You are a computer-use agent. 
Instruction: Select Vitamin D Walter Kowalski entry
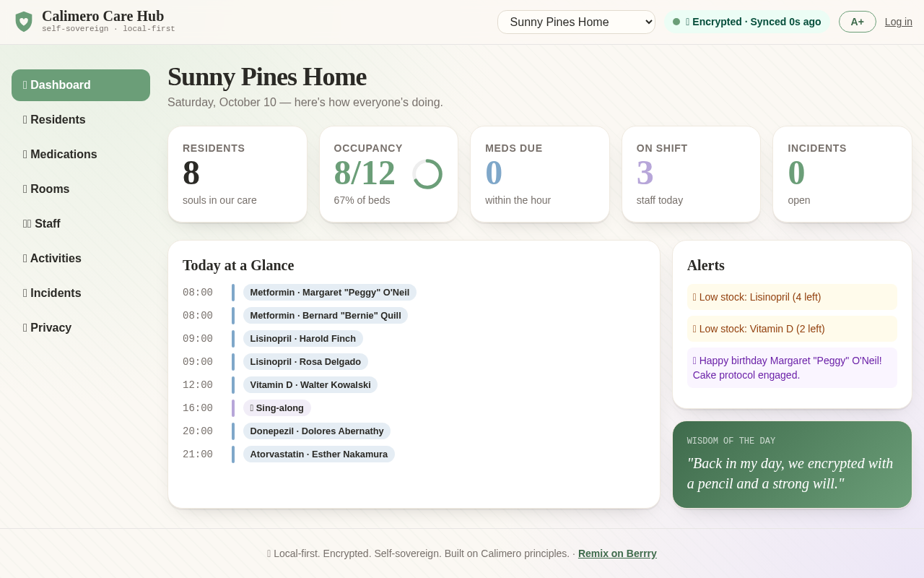coord(310,385)
